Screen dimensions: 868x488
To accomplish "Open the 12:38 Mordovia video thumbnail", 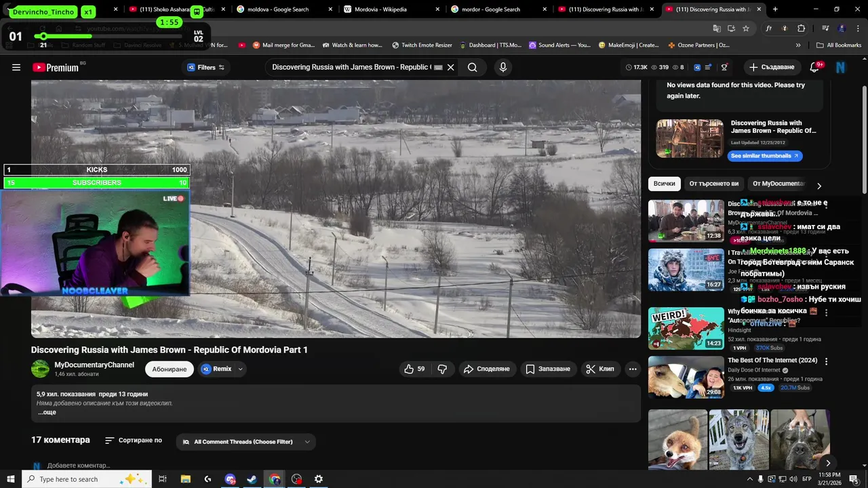I will tap(686, 221).
